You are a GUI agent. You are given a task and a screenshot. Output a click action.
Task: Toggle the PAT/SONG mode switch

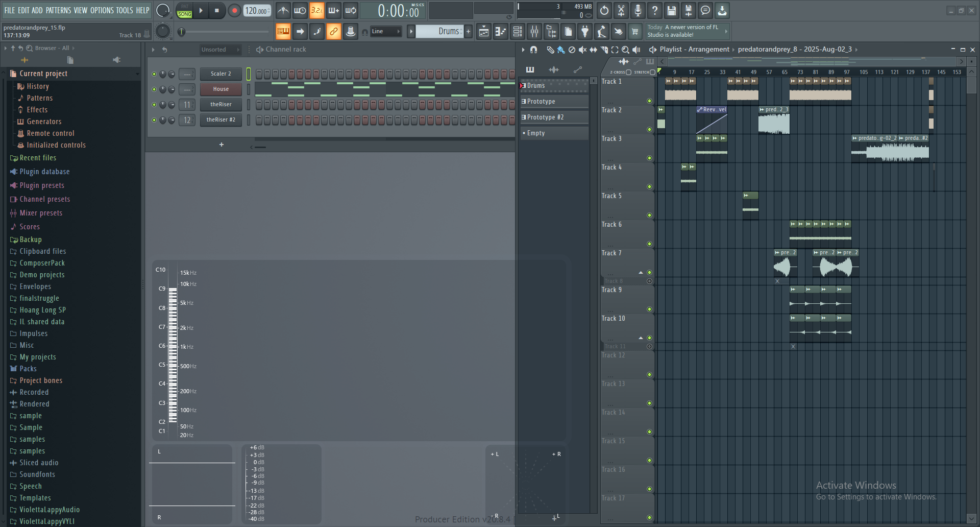coord(184,11)
